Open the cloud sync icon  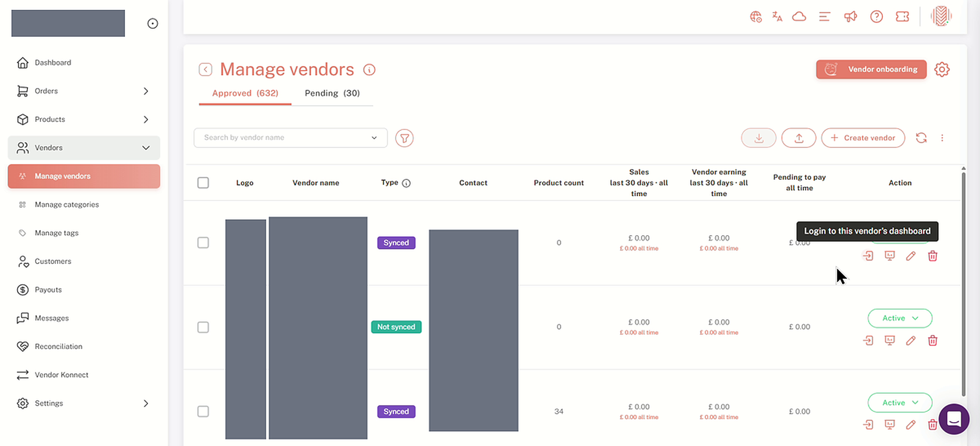(x=799, y=17)
